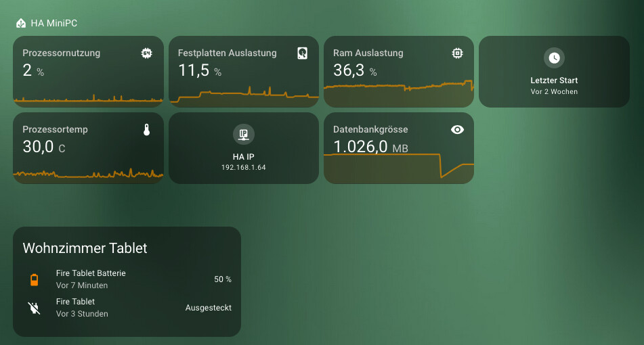Click the Ausgesteckt state text
Image resolution: width=644 pixels, height=345 pixels.
(x=208, y=308)
